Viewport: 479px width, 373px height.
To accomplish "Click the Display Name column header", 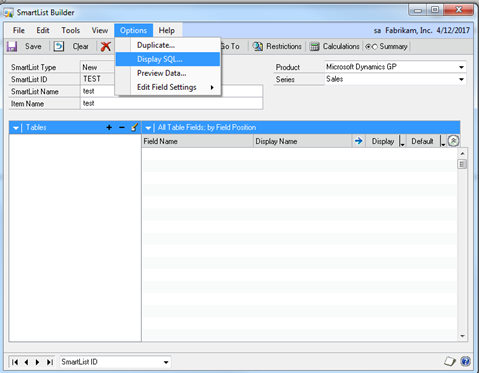I will tap(303, 141).
